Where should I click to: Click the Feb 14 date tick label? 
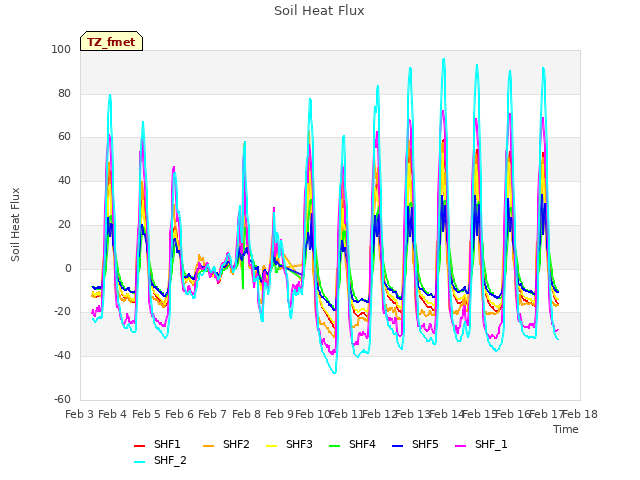(447, 414)
